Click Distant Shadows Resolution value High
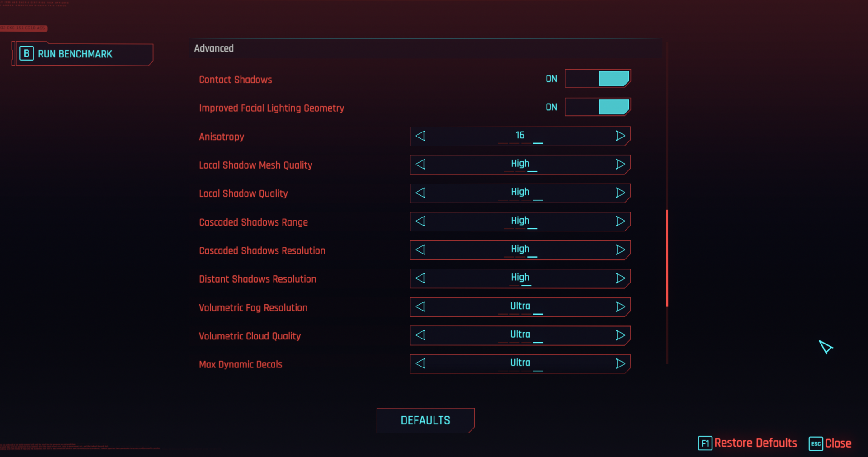 coord(520,278)
